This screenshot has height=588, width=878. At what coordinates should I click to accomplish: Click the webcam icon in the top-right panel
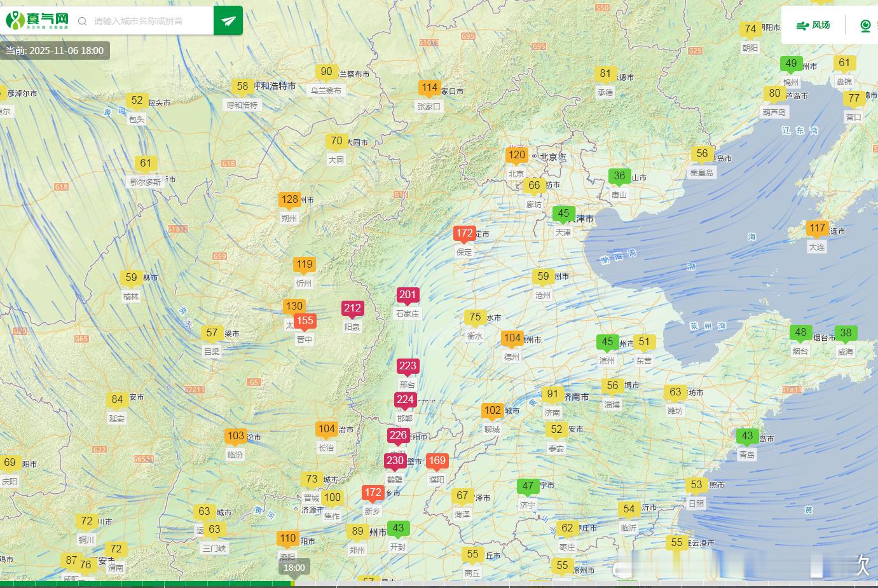[865, 25]
